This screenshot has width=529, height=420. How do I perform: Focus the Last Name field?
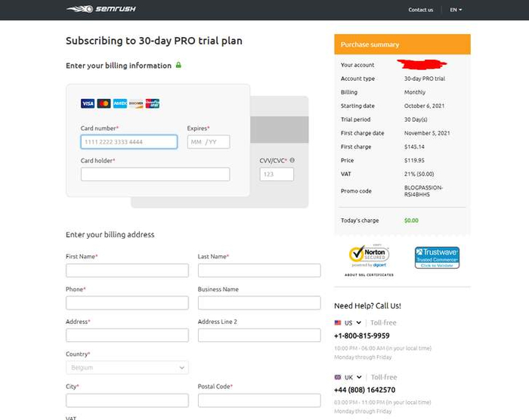(259, 270)
